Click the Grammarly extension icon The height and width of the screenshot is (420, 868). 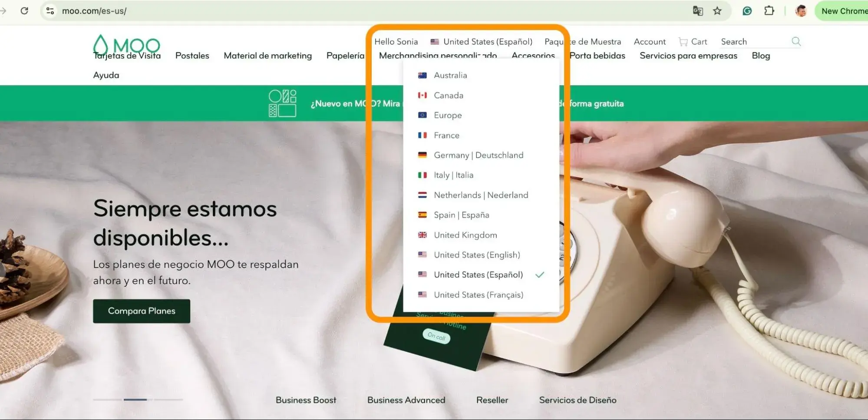(747, 11)
